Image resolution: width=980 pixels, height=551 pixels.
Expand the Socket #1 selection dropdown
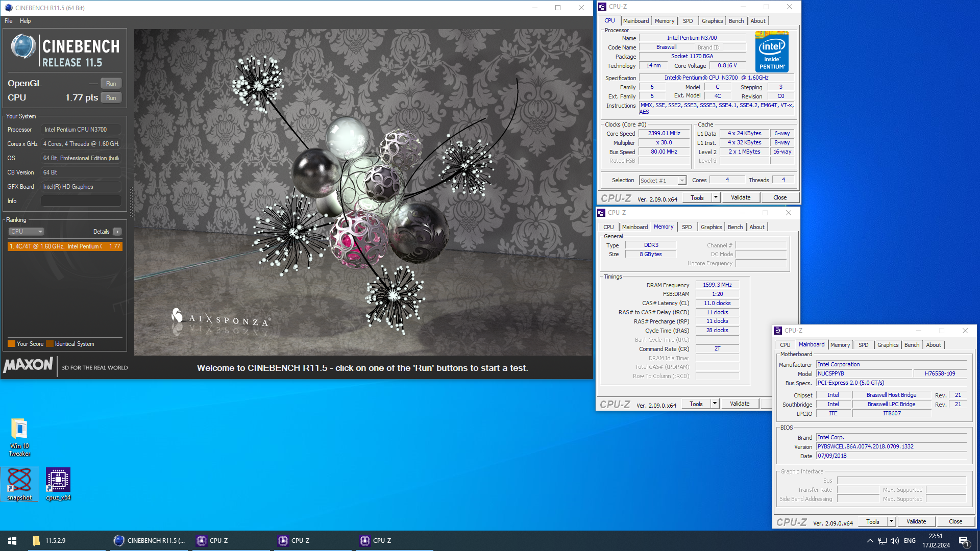point(682,181)
